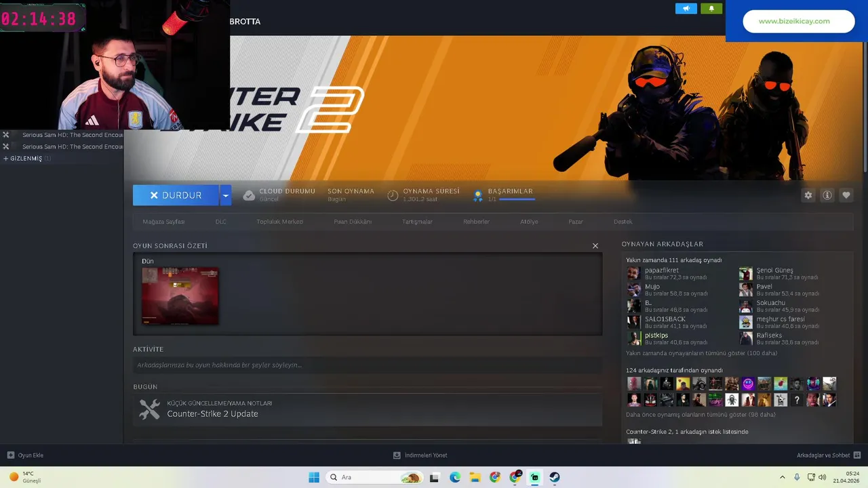868x488 pixels.
Task: Show all recent players (100 daha)
Action: point(701,353)
